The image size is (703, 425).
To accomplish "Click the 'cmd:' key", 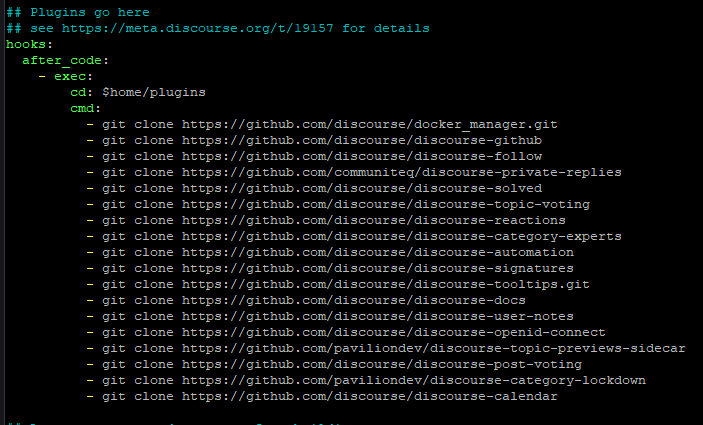I will click(86, 108).
